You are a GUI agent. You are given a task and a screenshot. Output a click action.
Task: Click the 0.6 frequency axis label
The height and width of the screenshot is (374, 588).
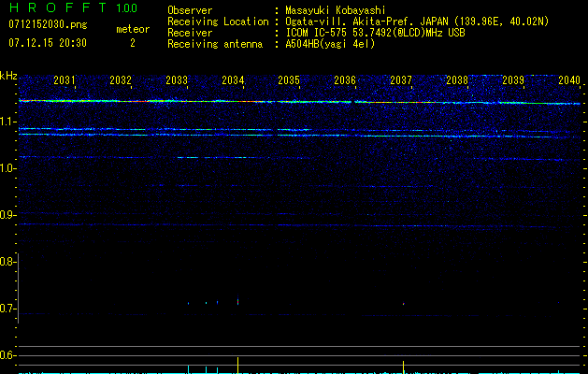[x=7, y=355]
